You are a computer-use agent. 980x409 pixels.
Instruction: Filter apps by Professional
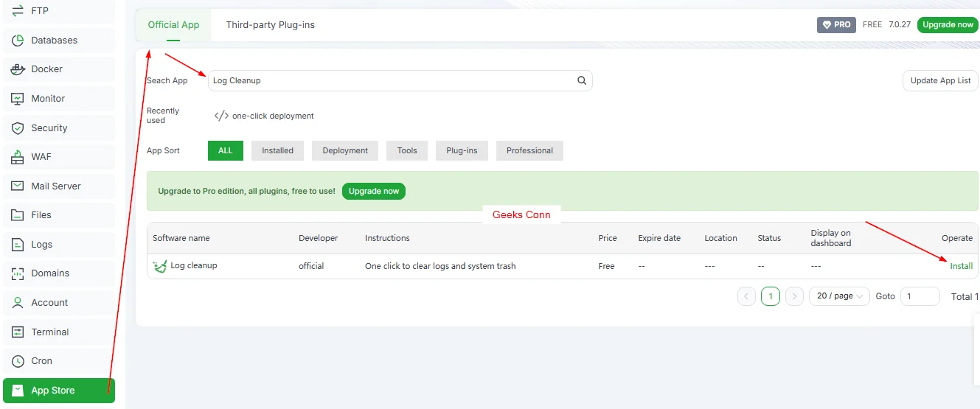pos(529,150)
